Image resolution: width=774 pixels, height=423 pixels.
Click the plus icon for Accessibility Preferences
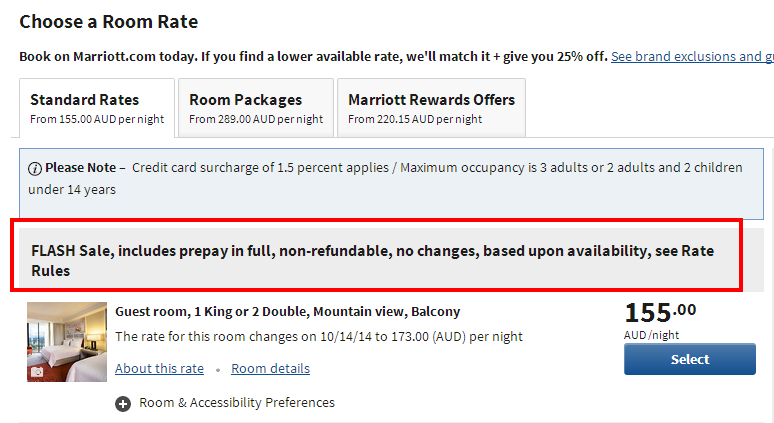(123, 404)
